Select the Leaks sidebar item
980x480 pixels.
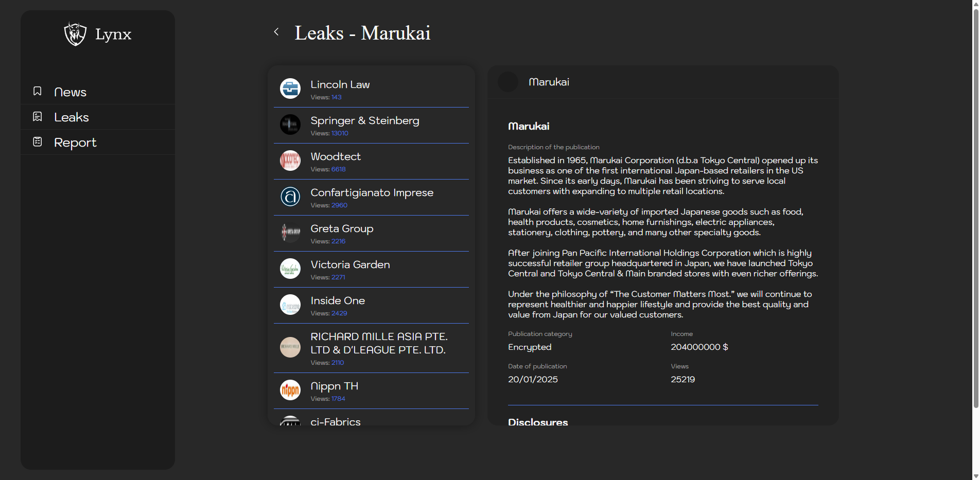coord(72,117)
